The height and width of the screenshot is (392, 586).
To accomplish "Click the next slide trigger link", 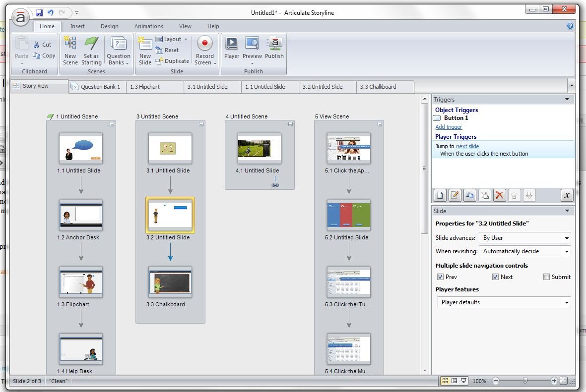I will [467, 146].
